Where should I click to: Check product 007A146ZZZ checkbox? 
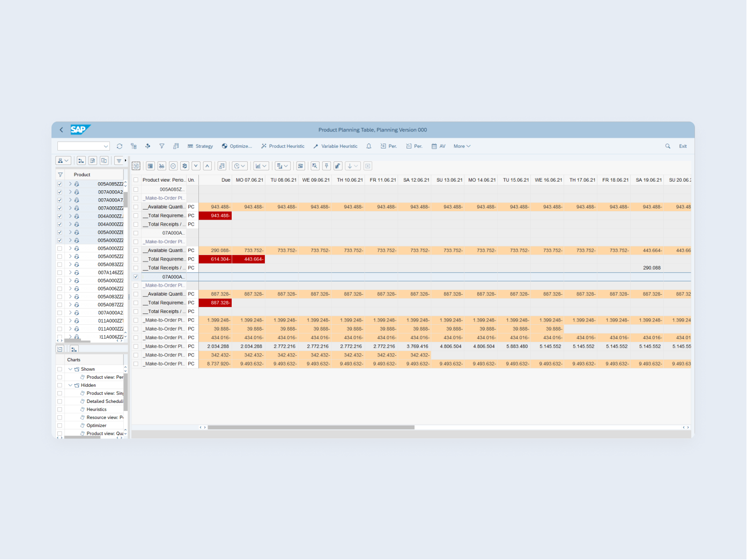(60, 272)
